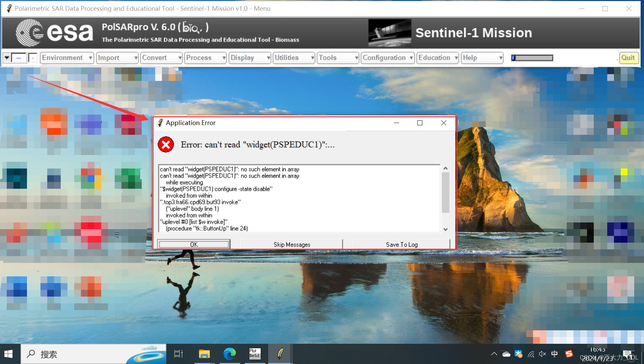Launch the Plot Sin[x] taskbar application
This screenshot has height=364, width=644.
[x=254, y=354]
